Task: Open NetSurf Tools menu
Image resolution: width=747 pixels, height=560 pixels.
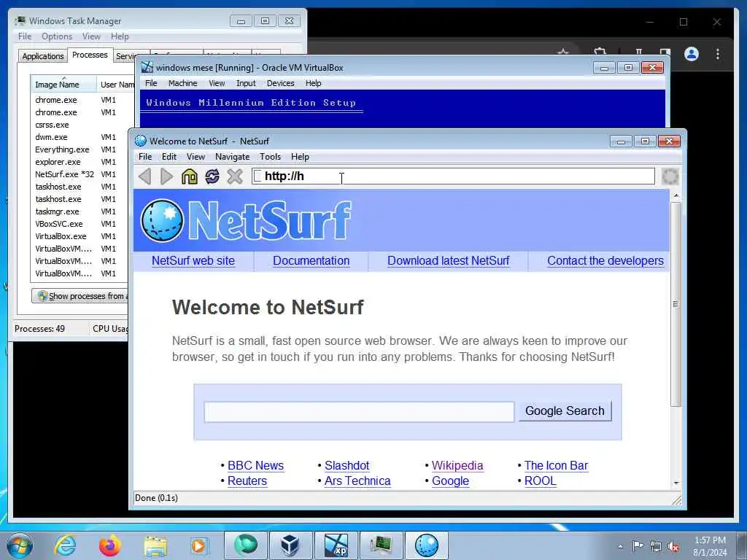Action: point(270,157)
